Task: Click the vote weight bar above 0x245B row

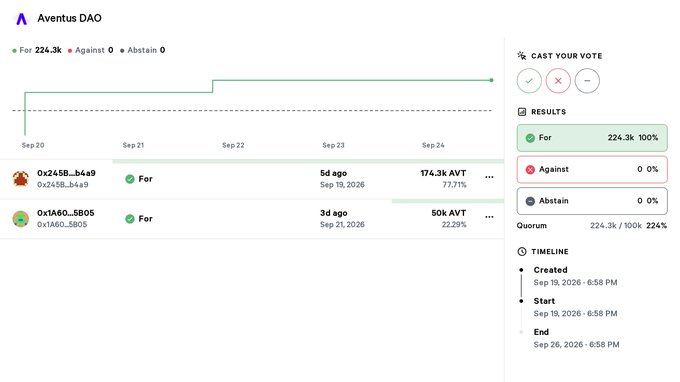Action: click(308, 161)
